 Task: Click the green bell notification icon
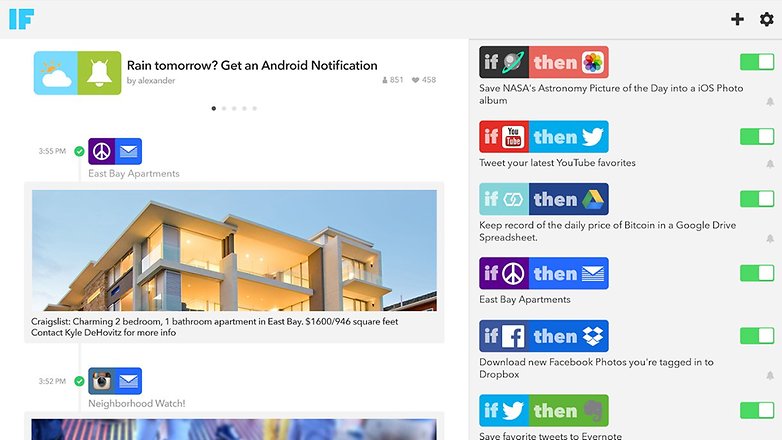click(99, 73)
